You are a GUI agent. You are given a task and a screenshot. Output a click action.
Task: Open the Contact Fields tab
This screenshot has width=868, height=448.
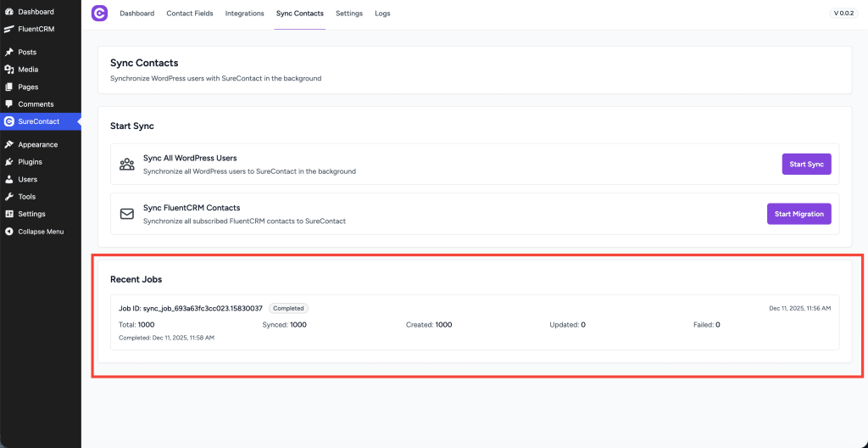[190, 14]
